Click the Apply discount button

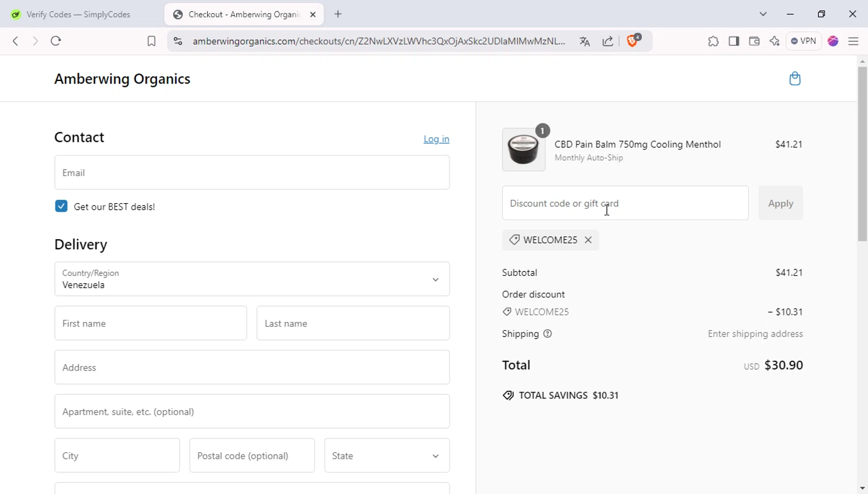(781, 203)
